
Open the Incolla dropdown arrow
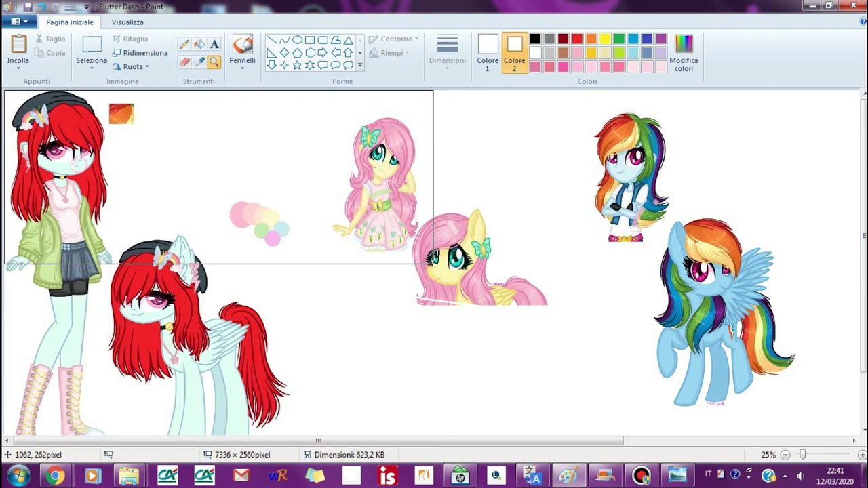coord(18,68)
